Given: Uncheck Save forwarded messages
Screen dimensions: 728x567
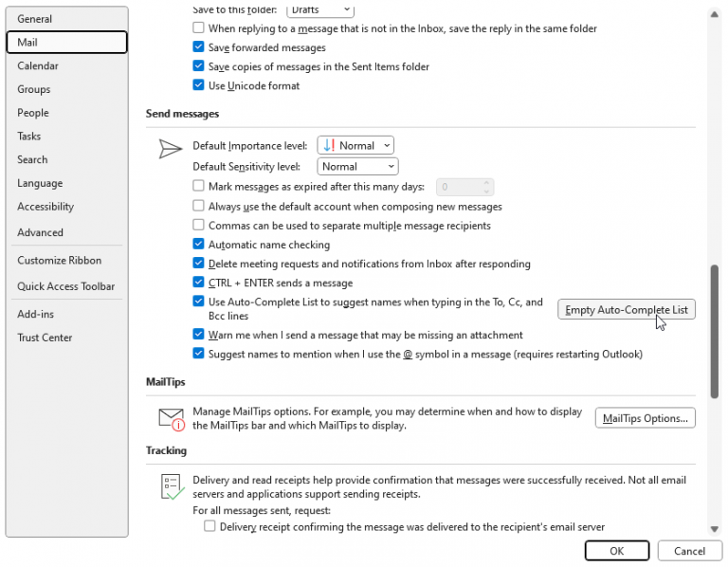Looking at the screenshot, I should [198, 46].
